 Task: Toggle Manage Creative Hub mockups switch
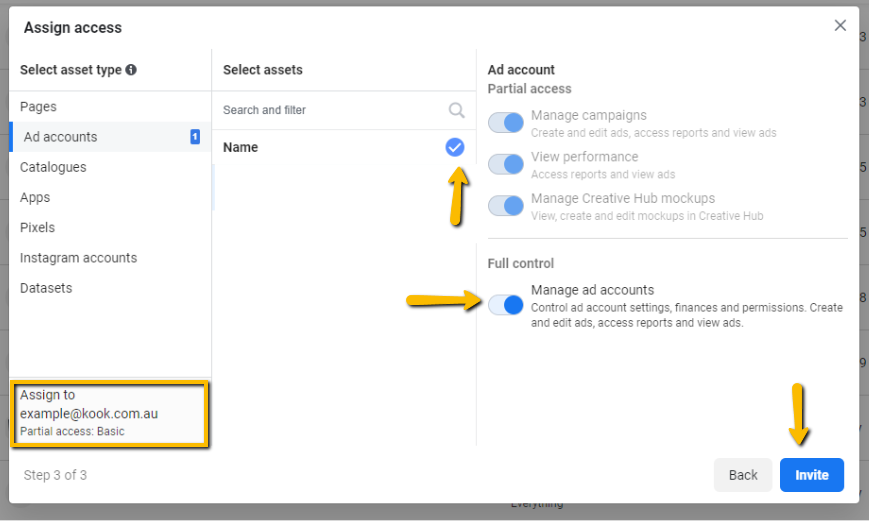coord(505,206)
